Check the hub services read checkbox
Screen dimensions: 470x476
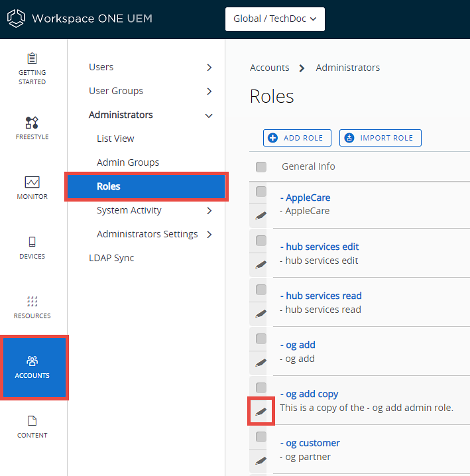(x=261, y=290)
